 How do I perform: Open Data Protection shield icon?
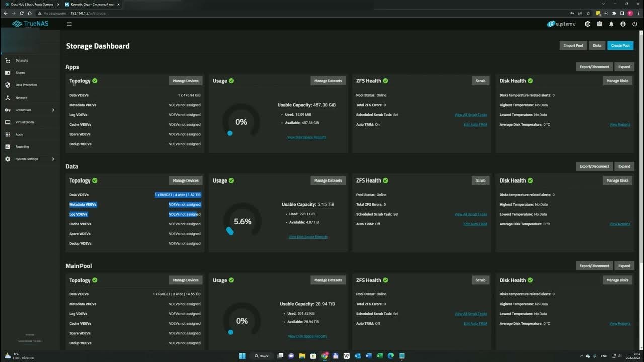[x=8, y=85]
